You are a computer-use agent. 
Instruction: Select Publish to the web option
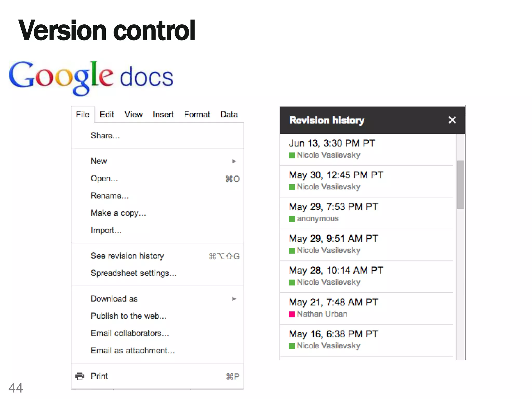(129, 316)
